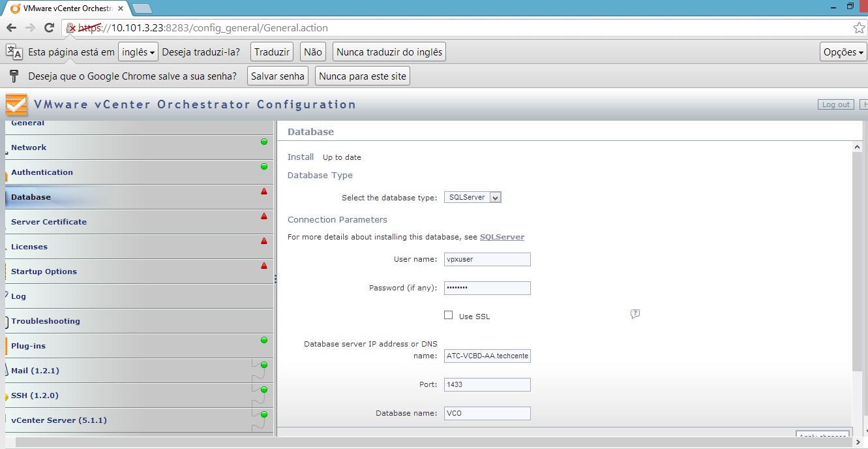This screenshot has width=868, height=449.
Task: Open the database type SQLServer dropdown
Action: (473, 197)
